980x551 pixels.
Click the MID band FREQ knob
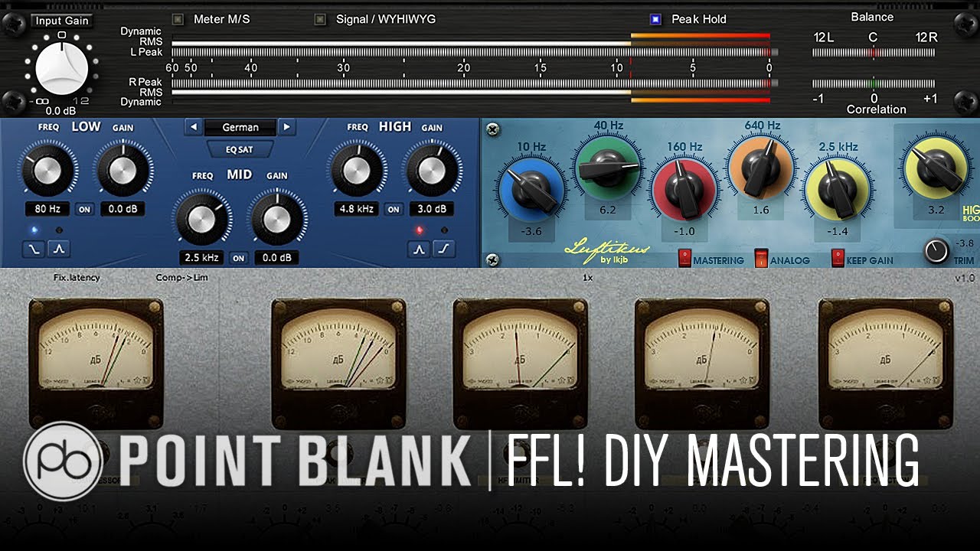[202, 219]
